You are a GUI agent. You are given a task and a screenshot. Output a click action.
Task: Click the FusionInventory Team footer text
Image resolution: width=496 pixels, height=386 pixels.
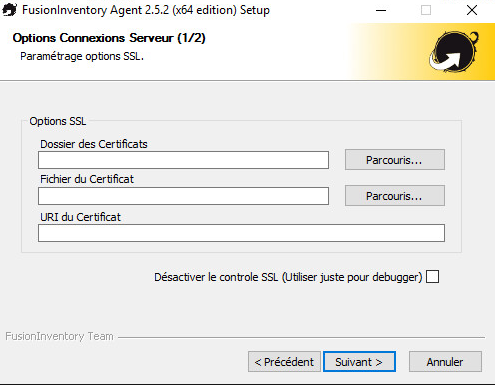click(x=59, y=336)
